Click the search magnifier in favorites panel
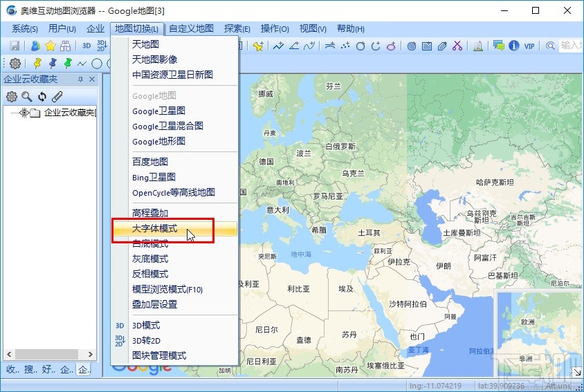 coord(27,97)
